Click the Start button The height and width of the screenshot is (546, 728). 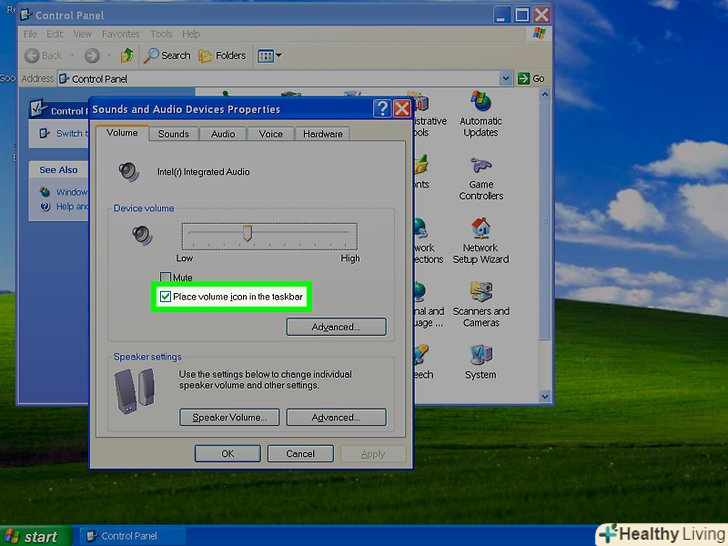pos(35,536)
